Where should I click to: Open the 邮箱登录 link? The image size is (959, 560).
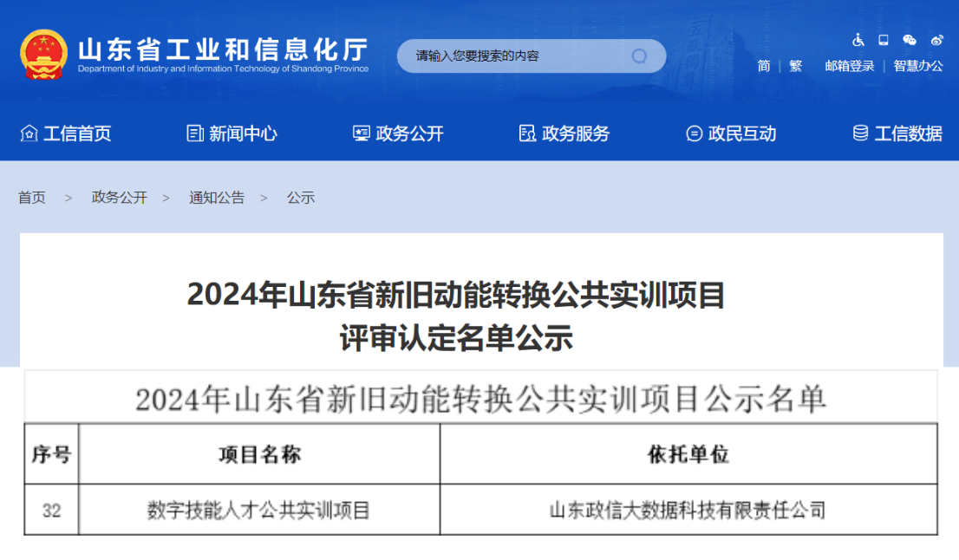850,66
